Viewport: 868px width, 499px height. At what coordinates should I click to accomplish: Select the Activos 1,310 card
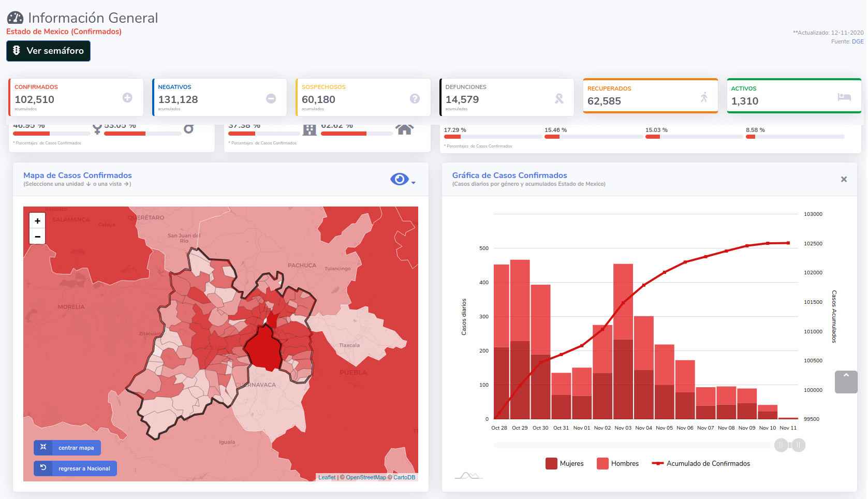pos(794,96)
